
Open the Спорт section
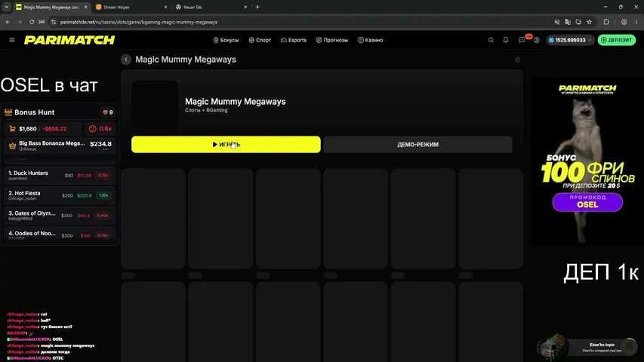[x=260, y=40]
